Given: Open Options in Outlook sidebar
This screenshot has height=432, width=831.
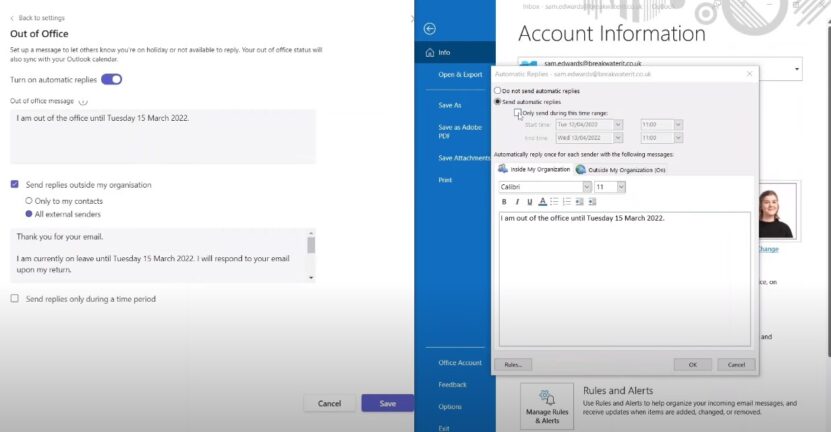Looking at the screenshot, I should (x=450, y=407).
